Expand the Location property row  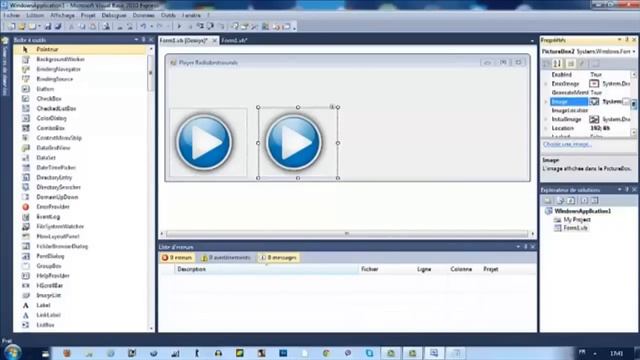click(x=546, y=128)
